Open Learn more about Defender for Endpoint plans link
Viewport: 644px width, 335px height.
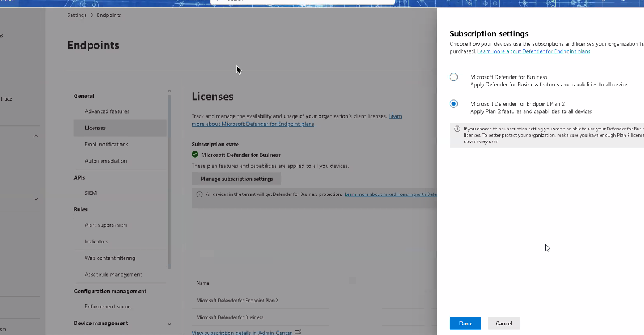click(533, 51)
